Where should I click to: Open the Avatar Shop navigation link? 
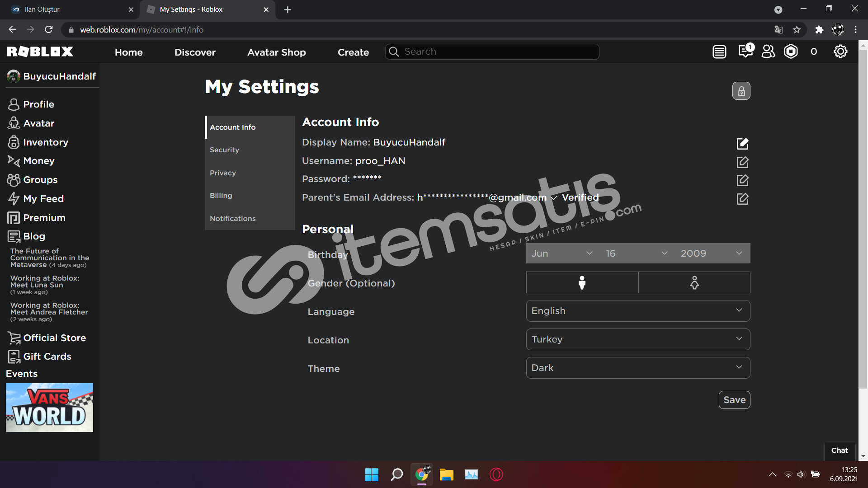277,52
